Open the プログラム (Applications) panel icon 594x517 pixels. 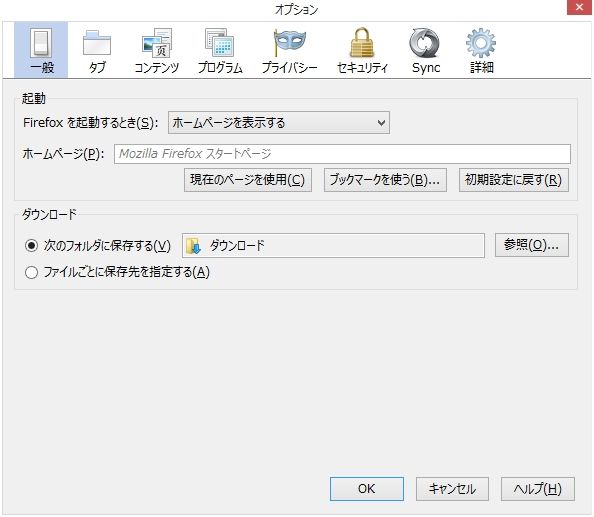pos(220,42)
